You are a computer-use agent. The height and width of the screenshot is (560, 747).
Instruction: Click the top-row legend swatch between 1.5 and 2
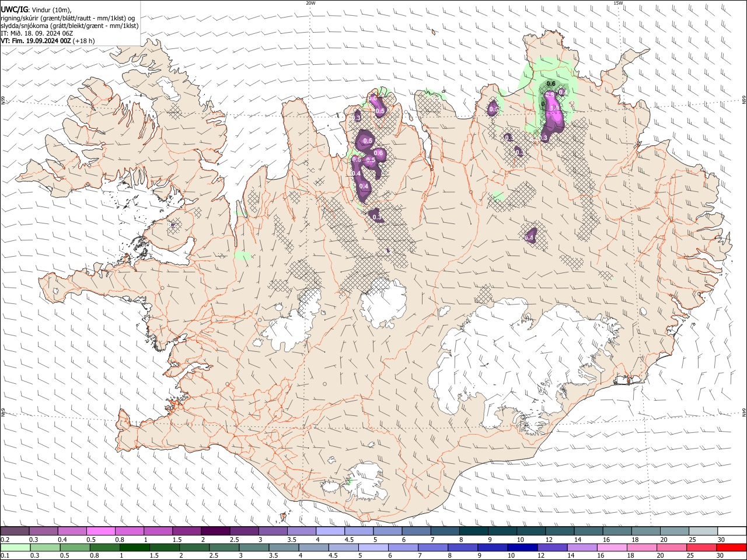[x=187, y=531]
